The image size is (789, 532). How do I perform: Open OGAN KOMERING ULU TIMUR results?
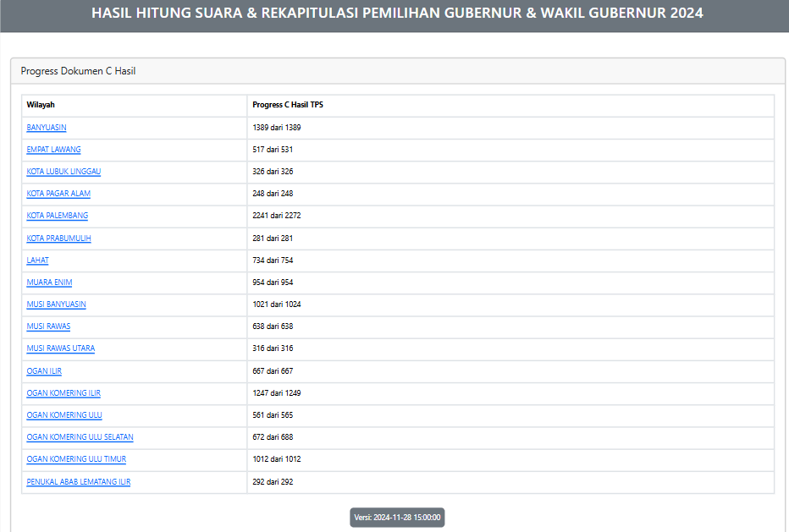pyautogui.click(x=75, y=458)
